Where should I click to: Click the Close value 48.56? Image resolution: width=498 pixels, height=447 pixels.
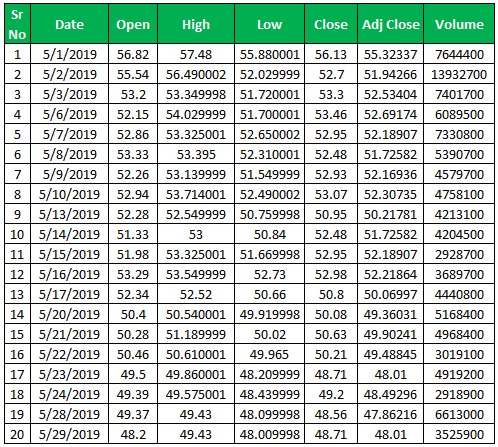[x=331, y=414]
